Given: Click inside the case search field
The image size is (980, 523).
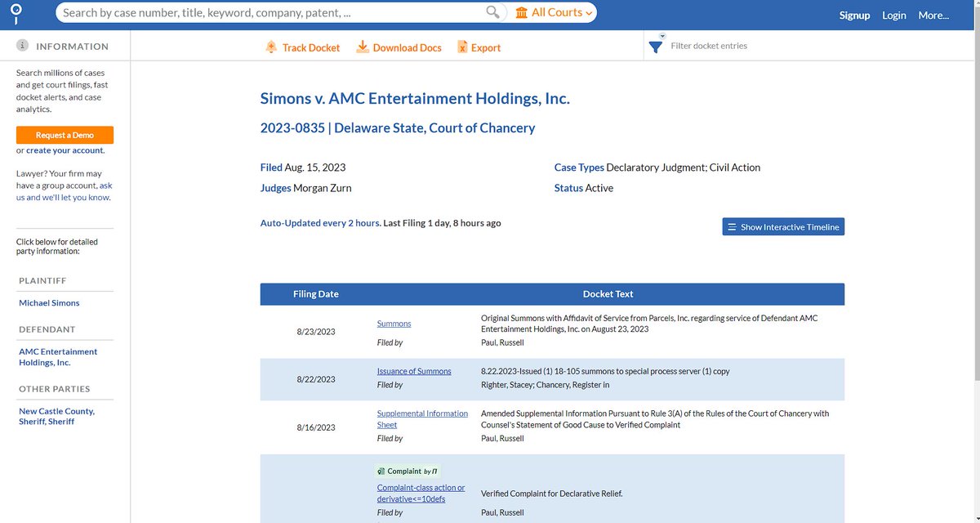Looking at the screenshot, I should point(245,12).
